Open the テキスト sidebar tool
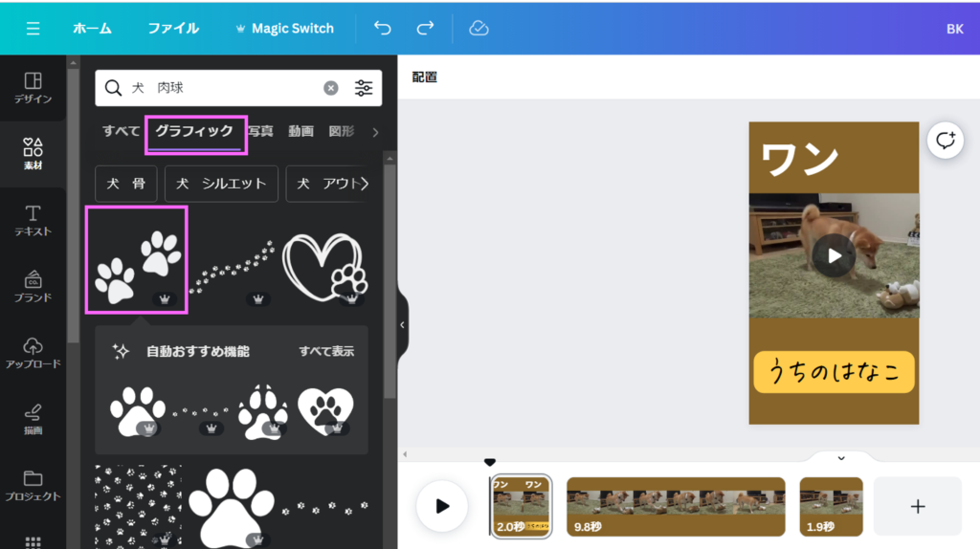980x549 pixels. (x=33, y=219)
